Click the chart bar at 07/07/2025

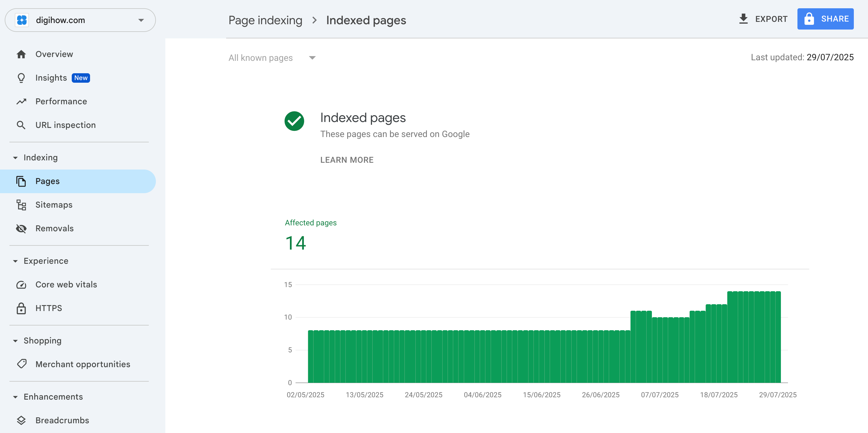pos(660,350)
